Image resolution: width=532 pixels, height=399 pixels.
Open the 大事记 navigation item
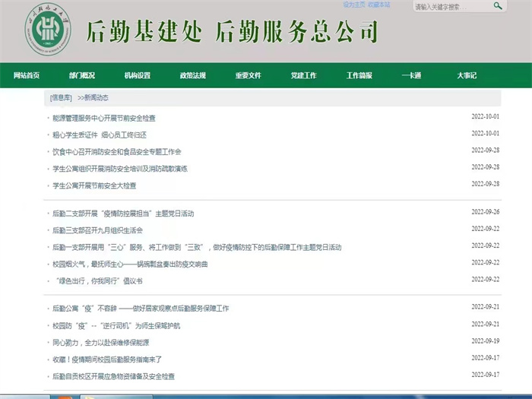click(467, 75)
